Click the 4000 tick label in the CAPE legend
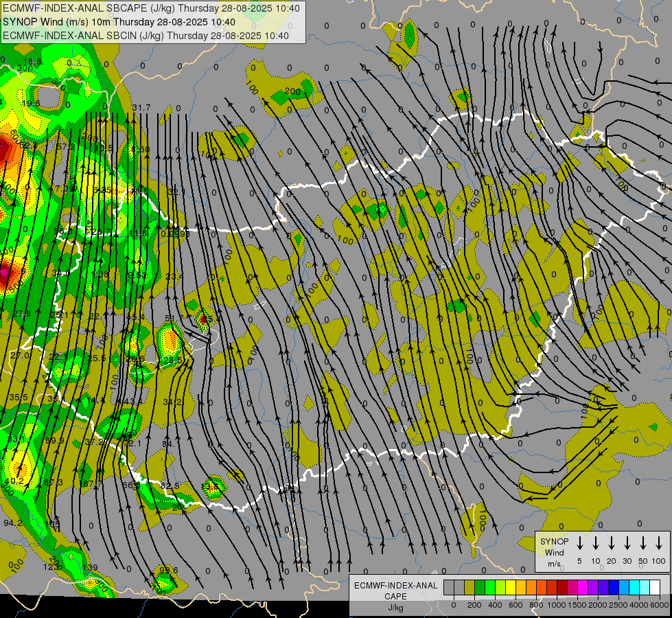672x618 pixels. click(638, 605)
